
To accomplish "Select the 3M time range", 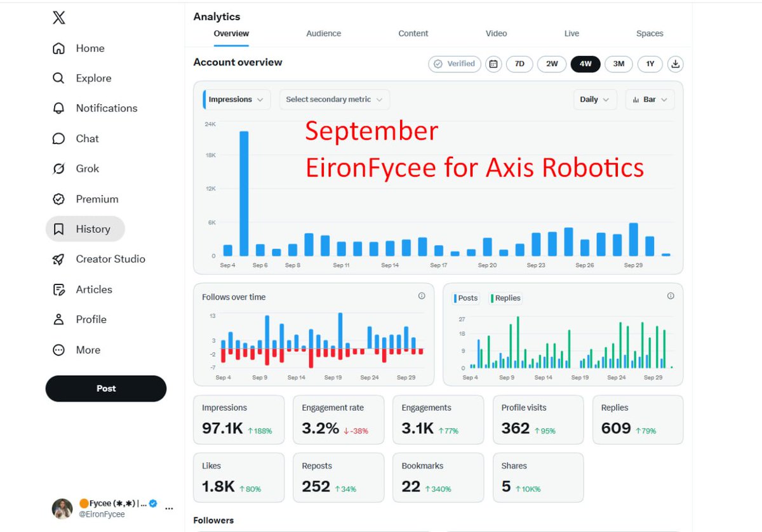I will coord(618,64).
